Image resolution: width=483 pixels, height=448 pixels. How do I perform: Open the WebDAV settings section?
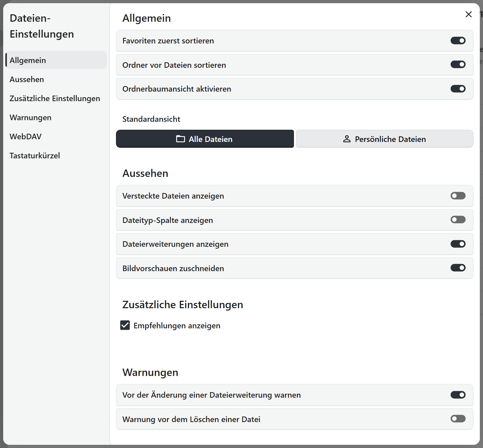pyautogui.click(x=56, y=136)
